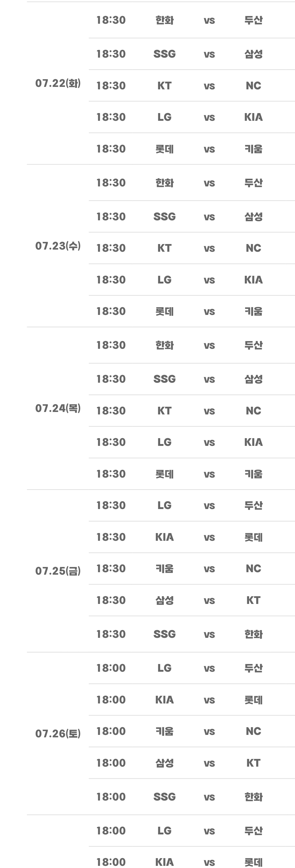
Task: Click 삼성 in the 07.22 SSG vs 삼성 game
Action: point(253,54)
